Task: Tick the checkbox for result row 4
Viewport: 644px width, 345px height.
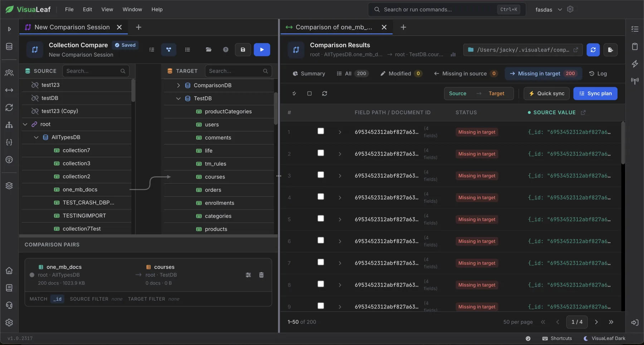Action: [321, 197]
